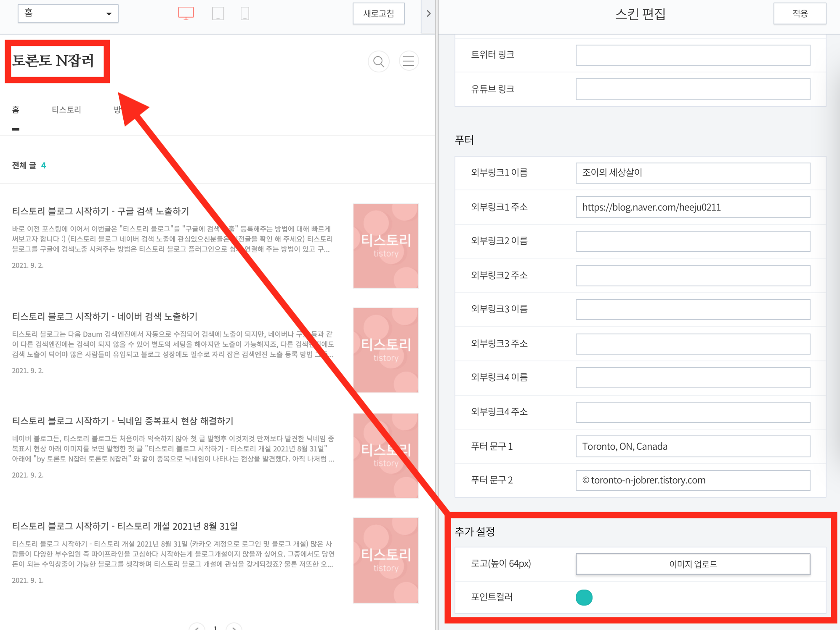This screenshot has width=840, height=630.
Task: Open the hamburger menu icon
Action: 409,61
